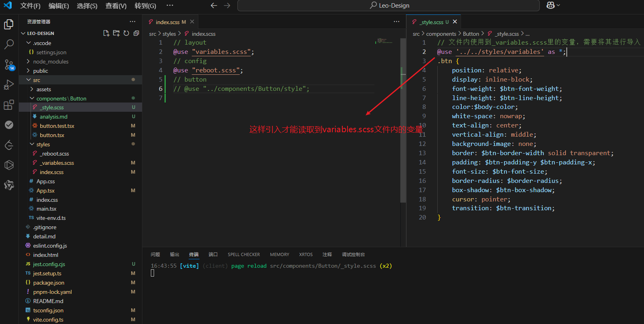
Task: Switch to the 端口 panel tab
Action: pos(213,254)
